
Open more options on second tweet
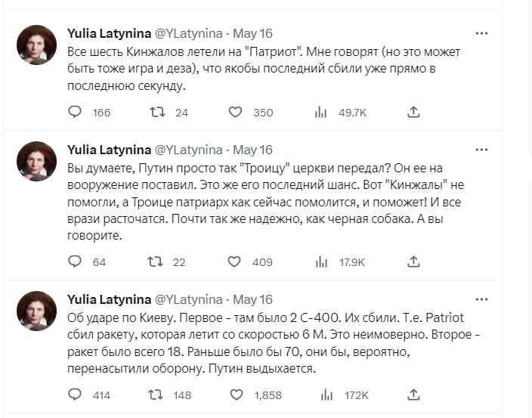point(481,150)
